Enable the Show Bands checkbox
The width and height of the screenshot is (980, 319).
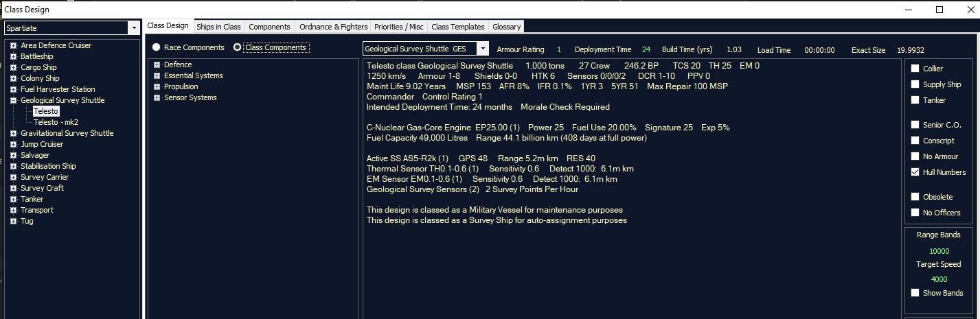pos(915,293)
